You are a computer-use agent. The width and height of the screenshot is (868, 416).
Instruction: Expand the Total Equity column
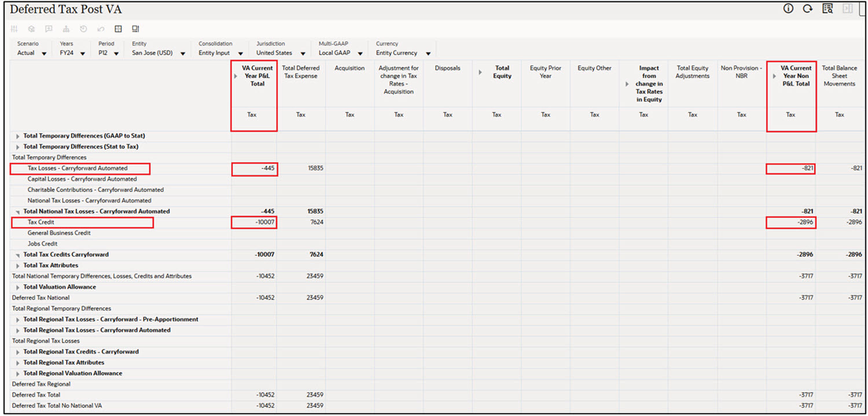(x=480, y=72)
